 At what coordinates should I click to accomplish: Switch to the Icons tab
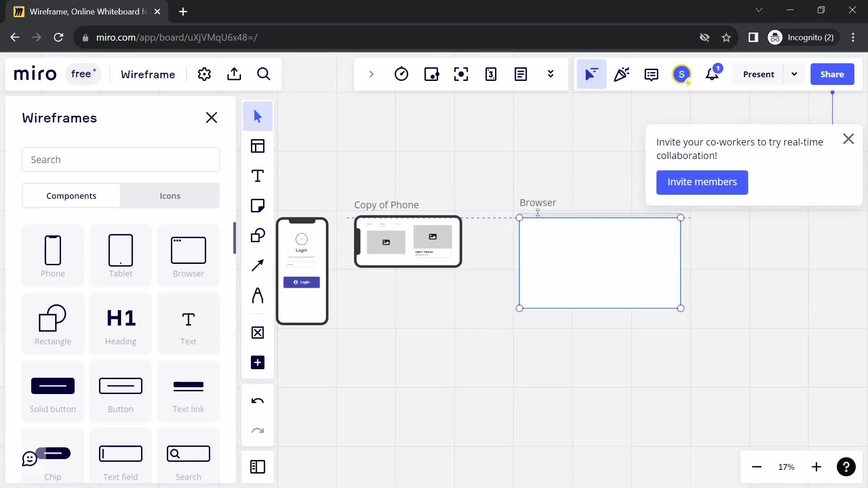[170, 196]
